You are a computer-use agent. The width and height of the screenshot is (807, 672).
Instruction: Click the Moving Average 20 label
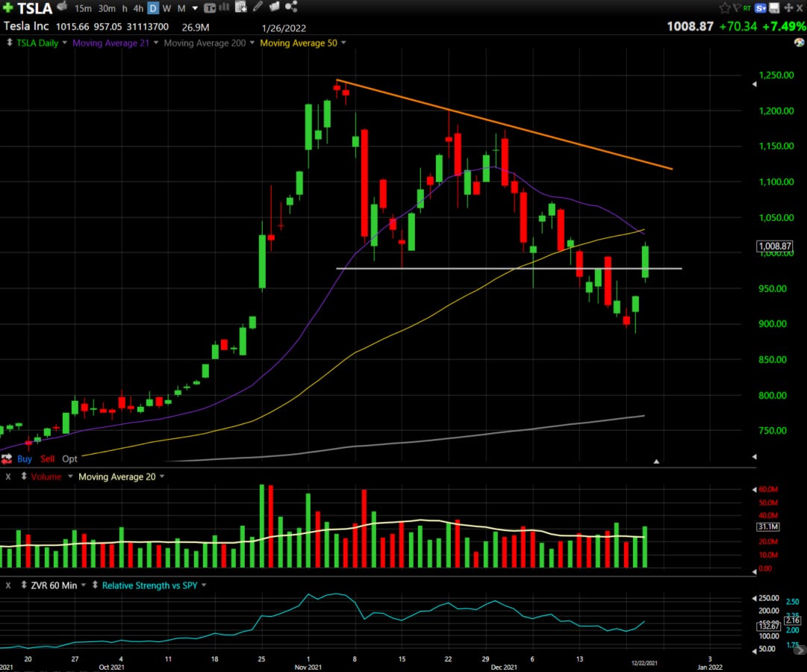[116, 477]
